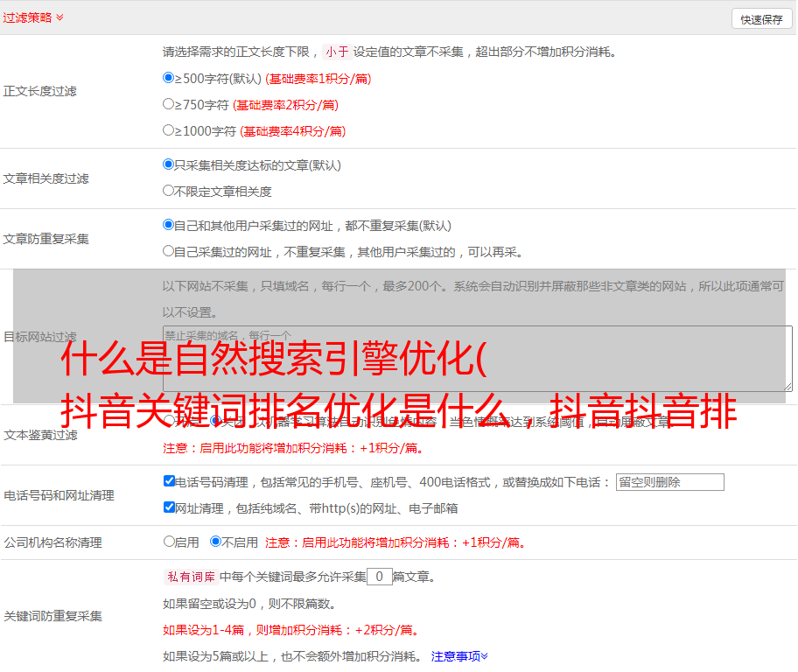Click the 禁止采集的域名 textarea
The image size is (798, 672).
(x=478, y=359)
